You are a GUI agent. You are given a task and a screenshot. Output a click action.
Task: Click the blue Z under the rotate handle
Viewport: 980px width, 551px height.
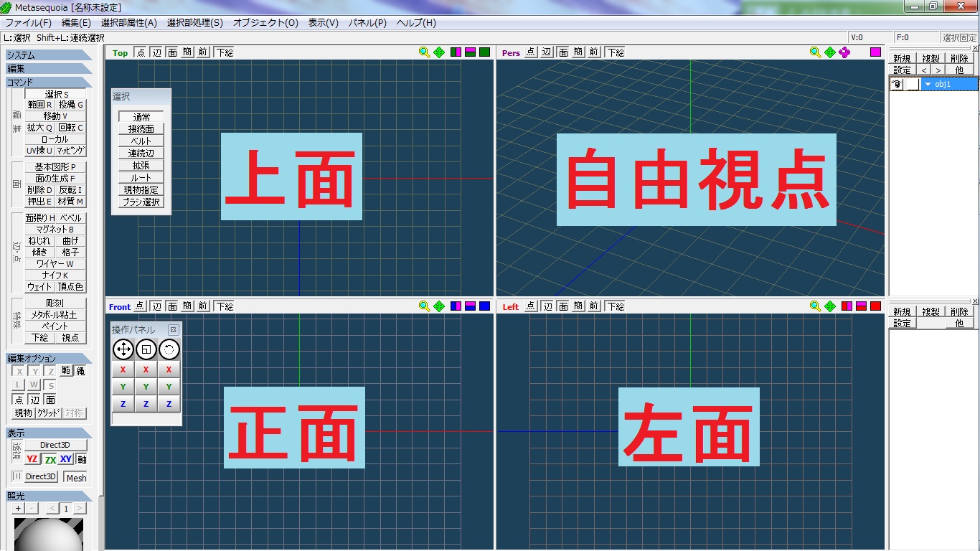pos(169,404)
